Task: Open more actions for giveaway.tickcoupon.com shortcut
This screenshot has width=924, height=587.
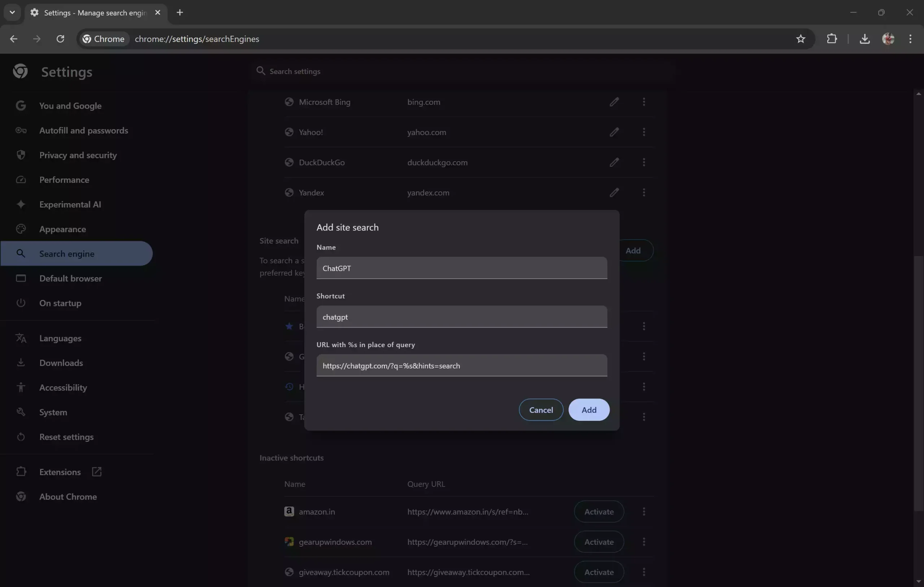Action: pos(644,572)
